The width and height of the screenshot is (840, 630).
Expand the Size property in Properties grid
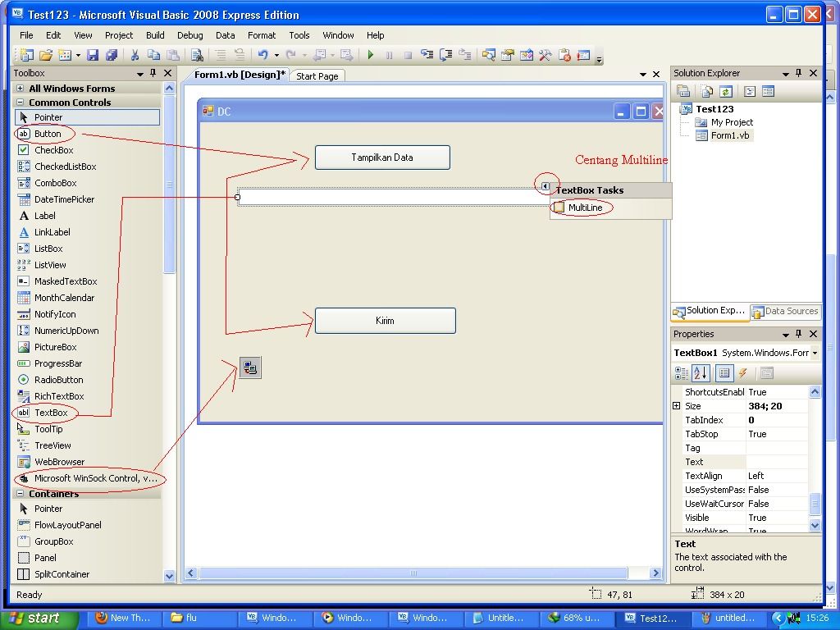(x=677, y=406)
